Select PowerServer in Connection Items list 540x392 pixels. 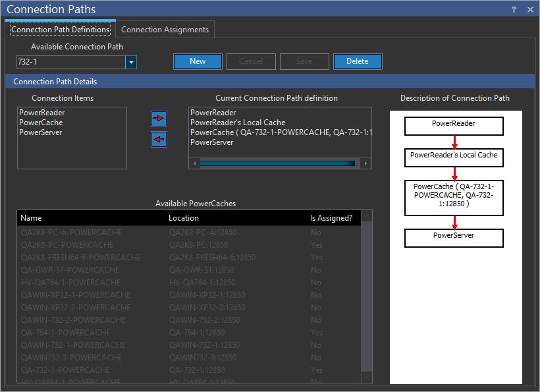coord(41,132)
